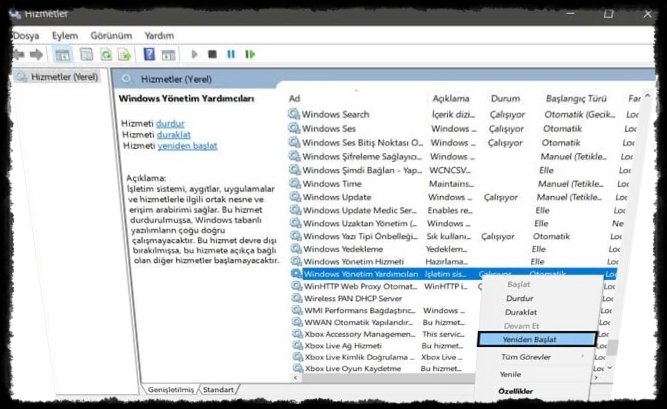Click the gear icon of Wireless PAN DHCP Server

[297, 298]
